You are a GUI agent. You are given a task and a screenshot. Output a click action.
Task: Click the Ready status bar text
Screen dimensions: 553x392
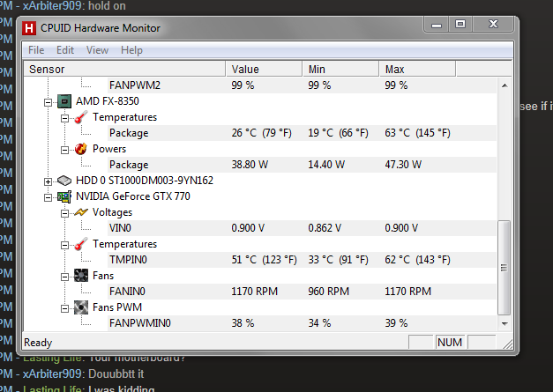(x=38, y=343)
